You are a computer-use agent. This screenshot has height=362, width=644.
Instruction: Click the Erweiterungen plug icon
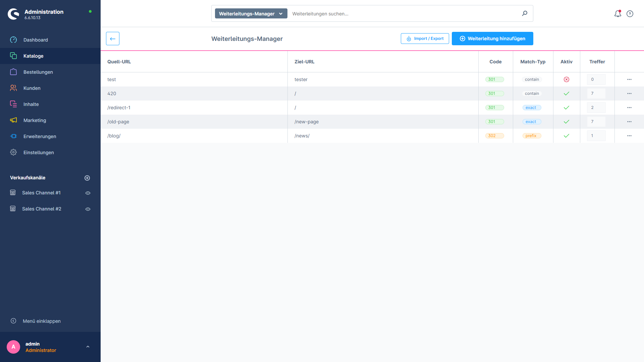tap(13, 136)
